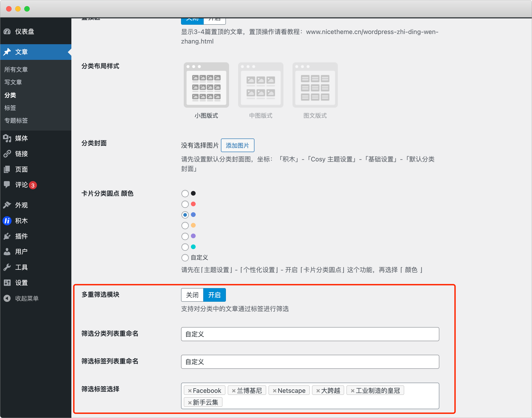Image resolution: width=532 pixels, height=418 pixels.
Task: Click the 媒体 media icon
Action: click(7, 138)
